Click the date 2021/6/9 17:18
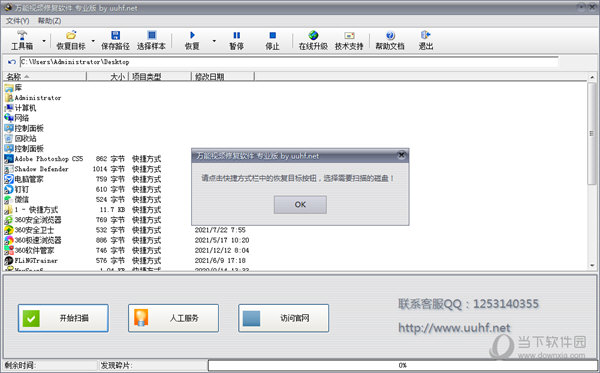The height and width of the screenshot is (373, 600). (220, 261)
